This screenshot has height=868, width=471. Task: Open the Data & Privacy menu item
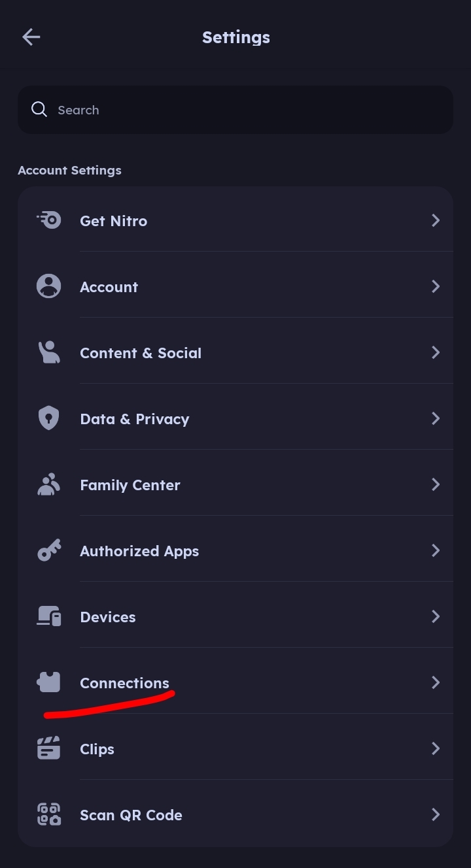(x=134, y=419)
